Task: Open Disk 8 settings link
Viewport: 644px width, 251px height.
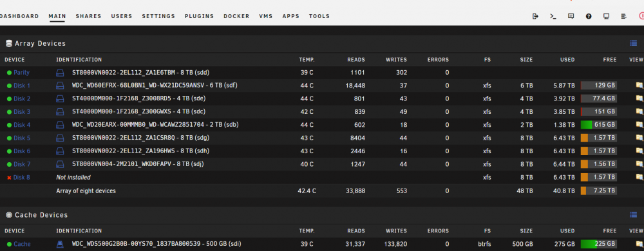Action: 22,178
